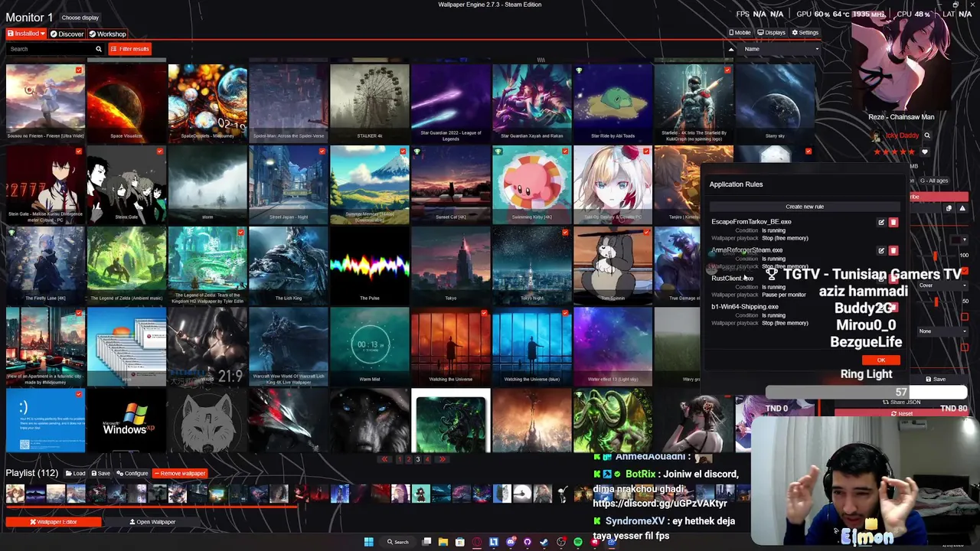980x551 pixels.
Task: Click the copy icon in properties panel
Action: coord(949,208)
